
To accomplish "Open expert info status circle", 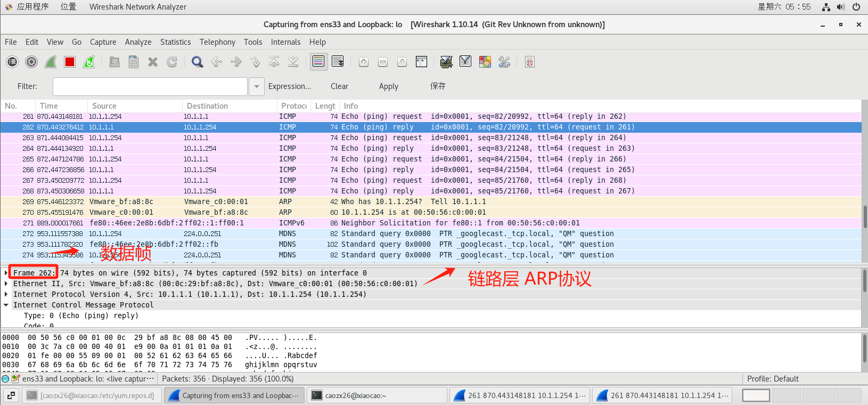I will click(5, 379).
